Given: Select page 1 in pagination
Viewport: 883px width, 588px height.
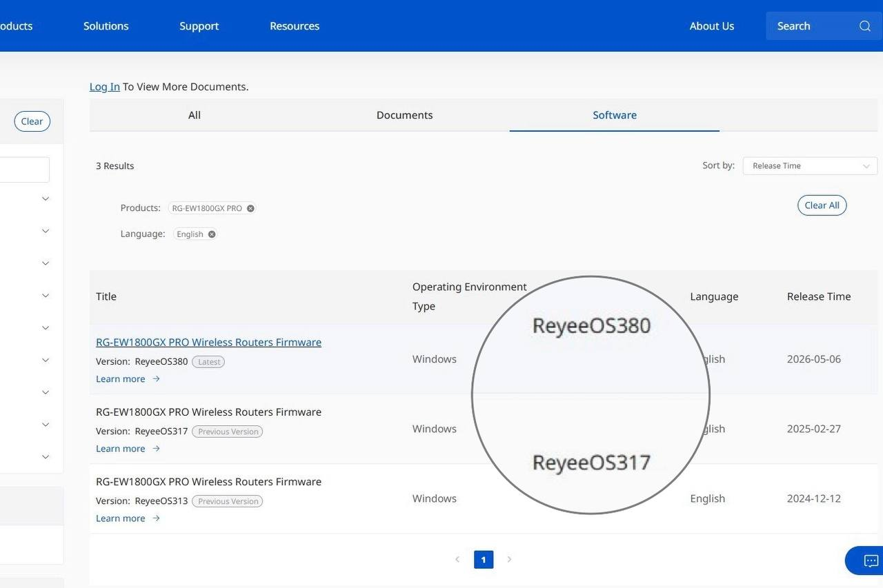Looking at the screenshot, I should pyautogui.click(x=484, y=560).
